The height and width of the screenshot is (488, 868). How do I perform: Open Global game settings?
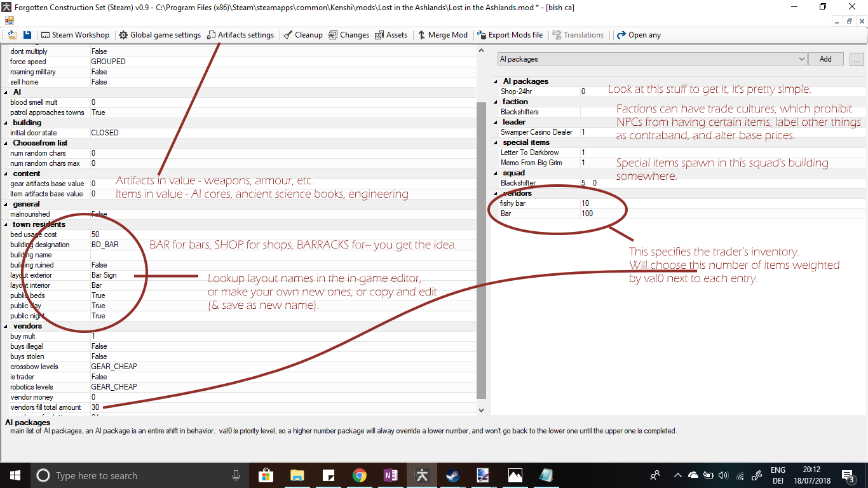click(159, 35)
